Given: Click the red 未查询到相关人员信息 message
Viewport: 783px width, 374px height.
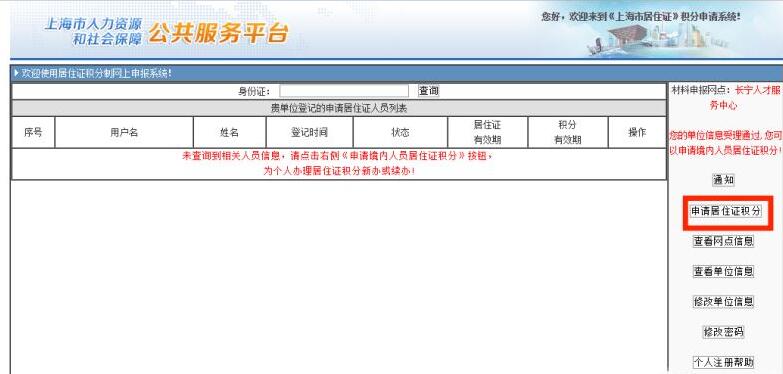Looking at the screenshot, I should tap(339, 163).
